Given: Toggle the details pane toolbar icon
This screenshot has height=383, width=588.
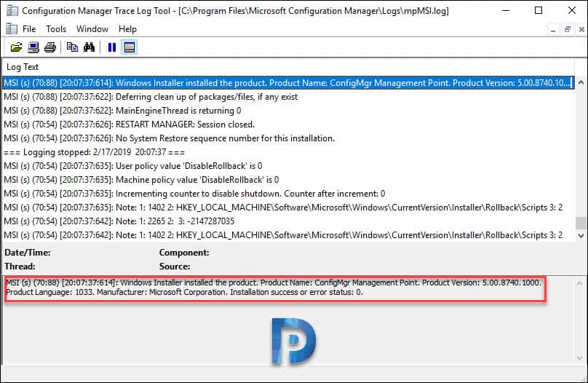Looking at the screenshot, I should click(x=130, y=47).
